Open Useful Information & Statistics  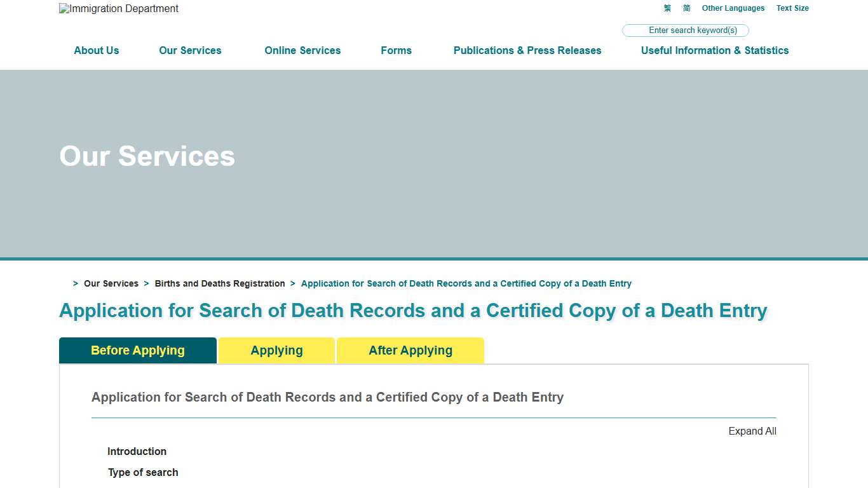coord(714,50)
